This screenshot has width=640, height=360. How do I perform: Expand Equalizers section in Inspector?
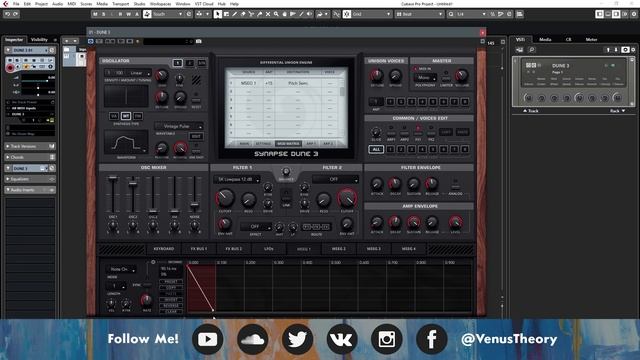[30, 179]
